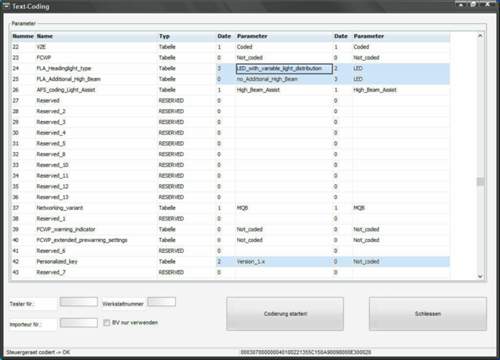Close the Text-Coding window

[488, 4]
